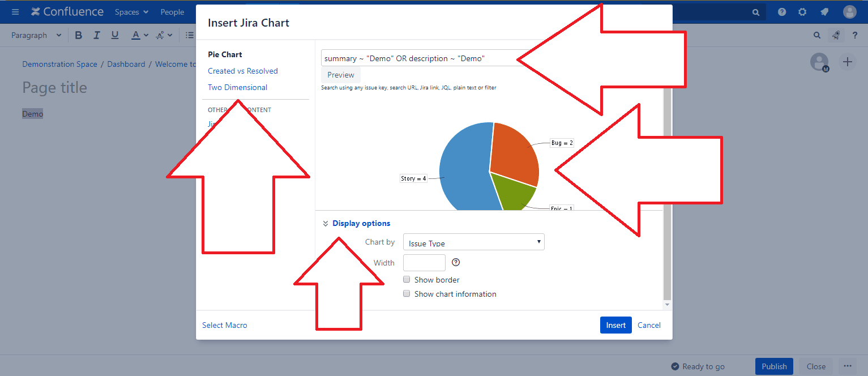868x376 pixels.
Task: Click the chart Width input field
Action: [424, 262]
